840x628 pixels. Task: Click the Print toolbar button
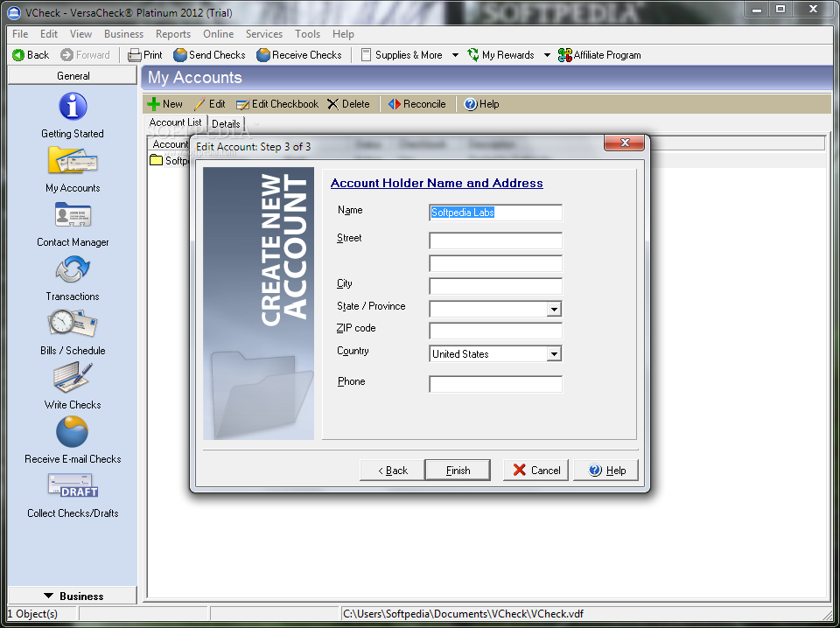pyautogui.click(x=145, y=54)
